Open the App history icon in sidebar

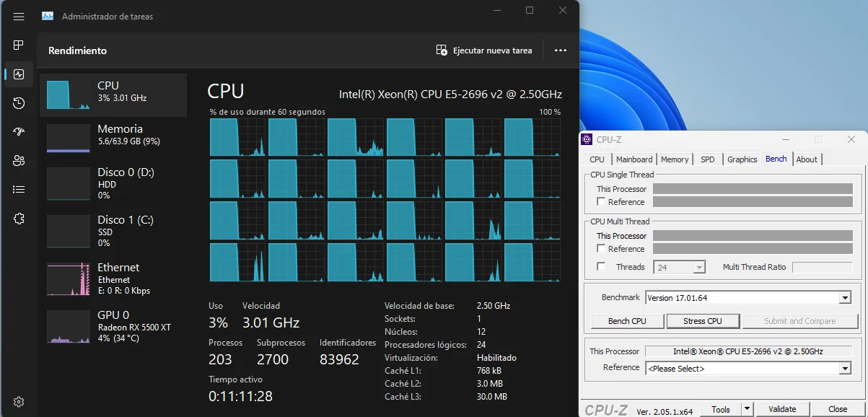click(x=19, y=103)
